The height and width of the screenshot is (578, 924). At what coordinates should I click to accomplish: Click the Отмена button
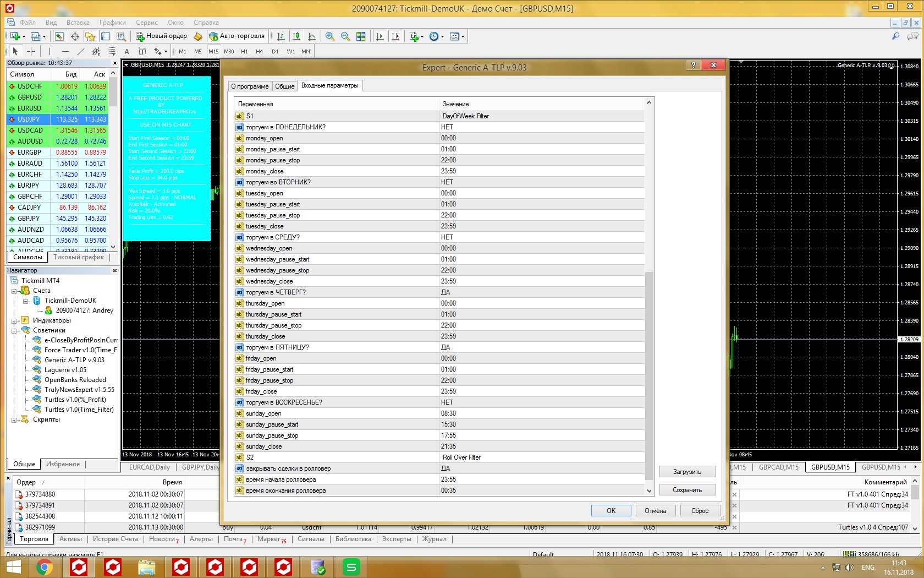(x=656, y=511)
